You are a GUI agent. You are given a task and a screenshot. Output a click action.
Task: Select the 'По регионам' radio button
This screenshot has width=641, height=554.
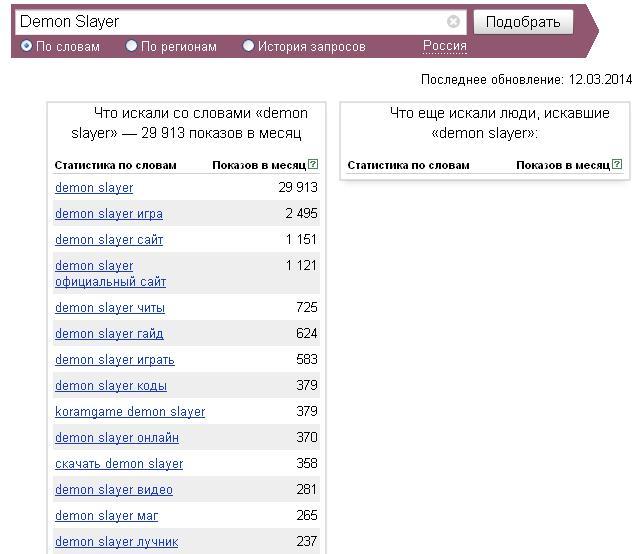pos(131,45)
